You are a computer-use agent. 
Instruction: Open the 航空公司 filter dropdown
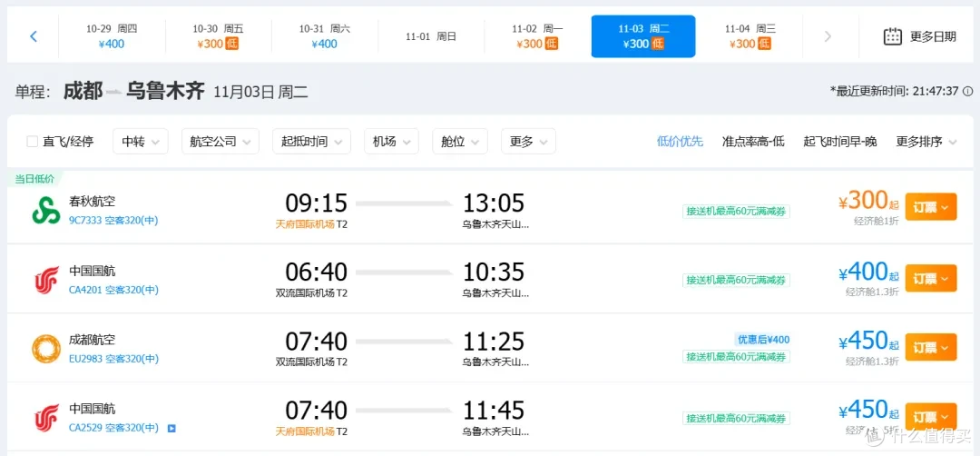[x=220, y=142]
